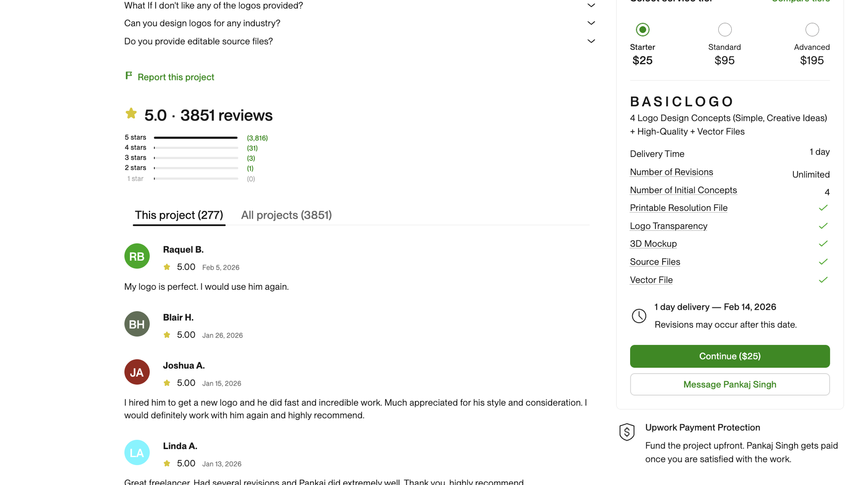Click the report flag icon

(128, 76)
